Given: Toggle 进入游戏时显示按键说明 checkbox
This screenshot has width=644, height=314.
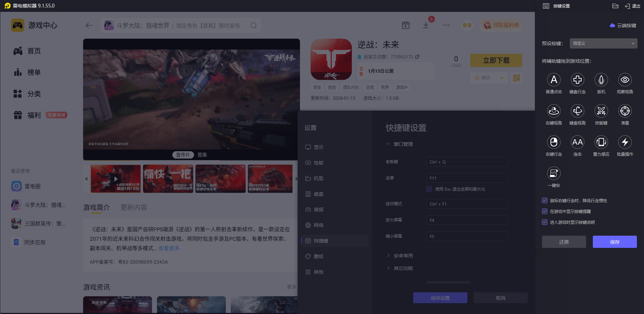Looking at the screenshot, I should click(x=545, y=222).
